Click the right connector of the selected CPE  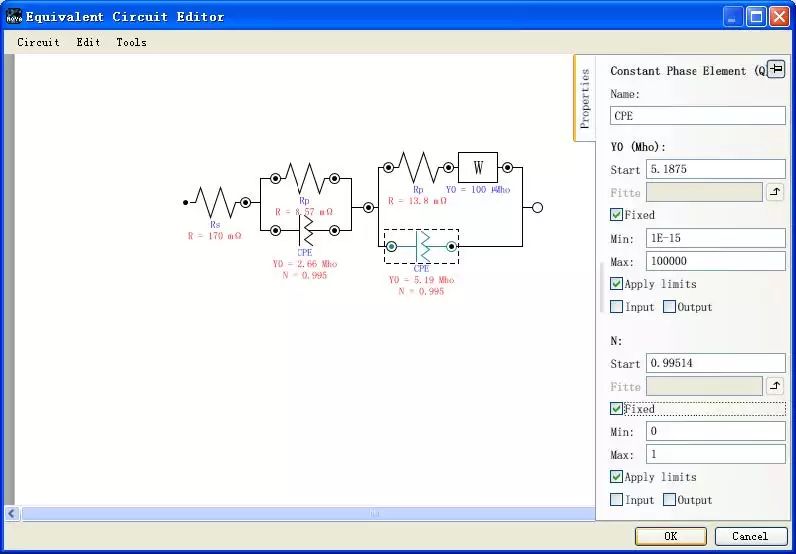(451, 246)
